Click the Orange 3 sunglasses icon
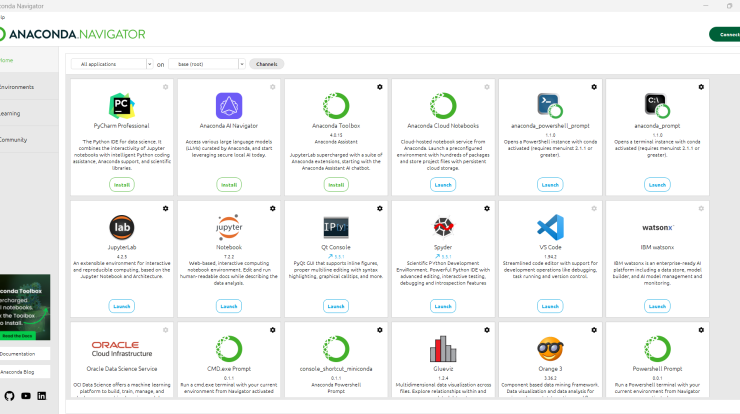The height and width of the screenshot is (414, 740). 550,349
